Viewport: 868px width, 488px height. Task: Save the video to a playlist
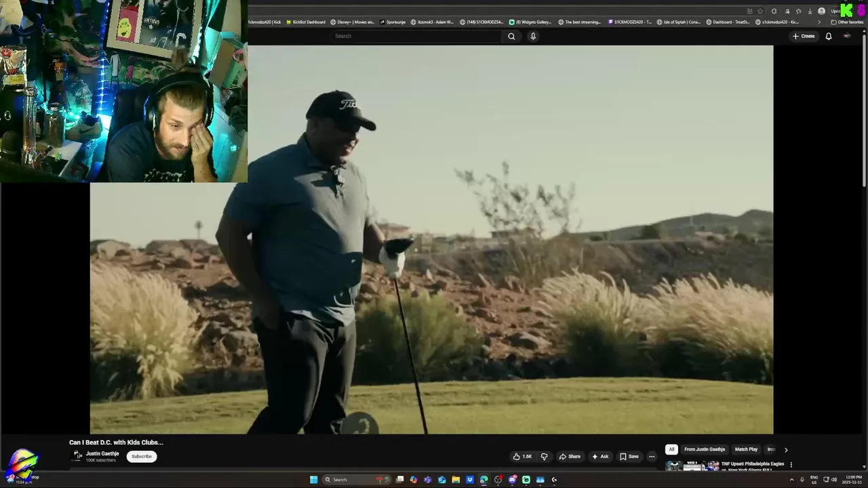pos(629,456)
